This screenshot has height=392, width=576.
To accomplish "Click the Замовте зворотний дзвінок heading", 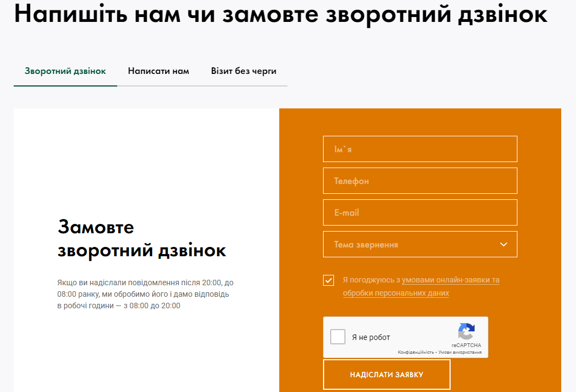I will click(141, 239).
